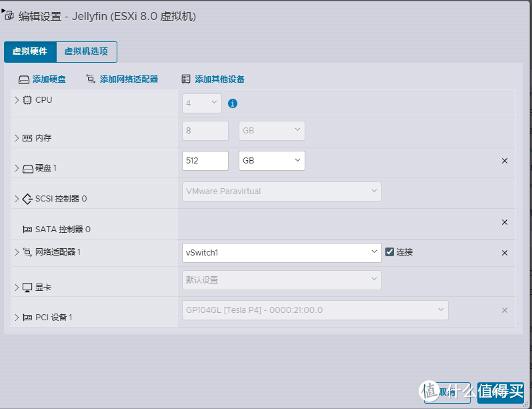The height and width of the screenshot is (409, 532).
Task: Expand the 显卡 row
Action: coord(17,288)
